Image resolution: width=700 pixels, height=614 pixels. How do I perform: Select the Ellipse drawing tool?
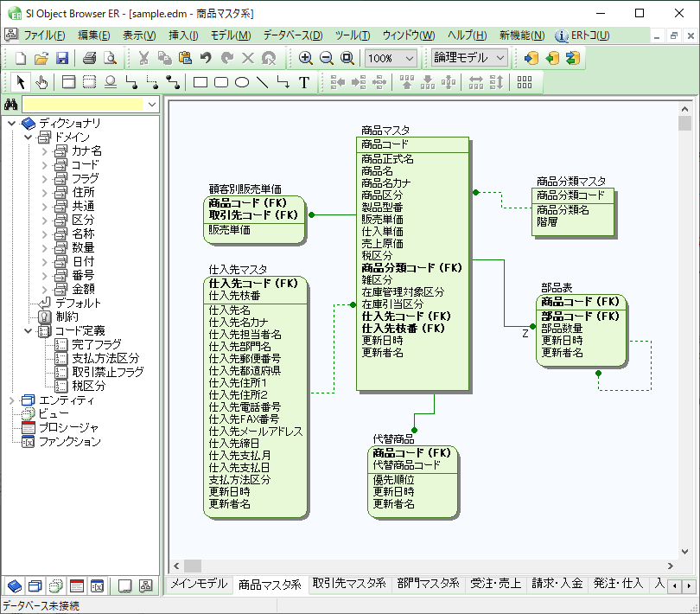[243, 82]
